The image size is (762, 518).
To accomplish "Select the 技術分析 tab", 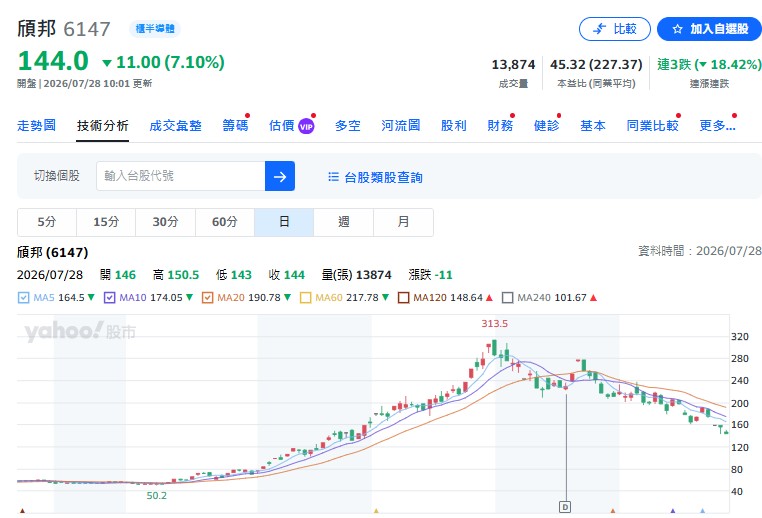I will 103,126.
